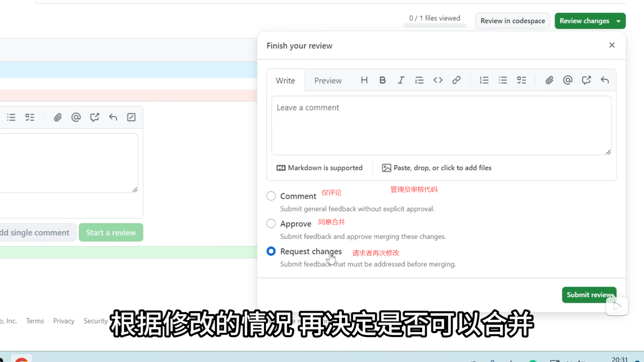Screen dimensions: 644x362
Task: Toggle Bold in review editor toolbar
Action: [382, 80]
